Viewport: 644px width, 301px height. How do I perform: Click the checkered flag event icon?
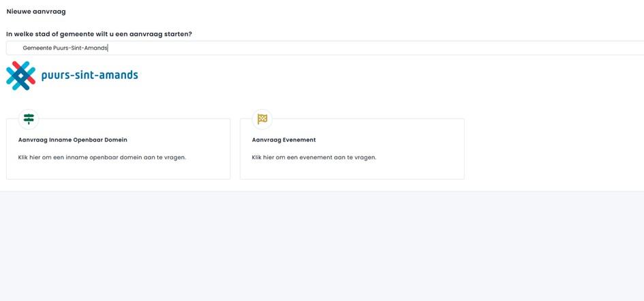pos(262,118)
